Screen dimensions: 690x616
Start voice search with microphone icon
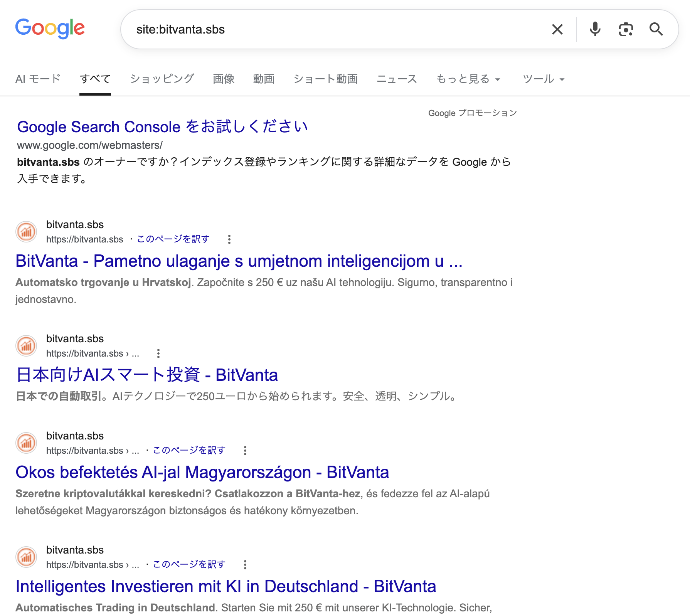click(595, 29)
